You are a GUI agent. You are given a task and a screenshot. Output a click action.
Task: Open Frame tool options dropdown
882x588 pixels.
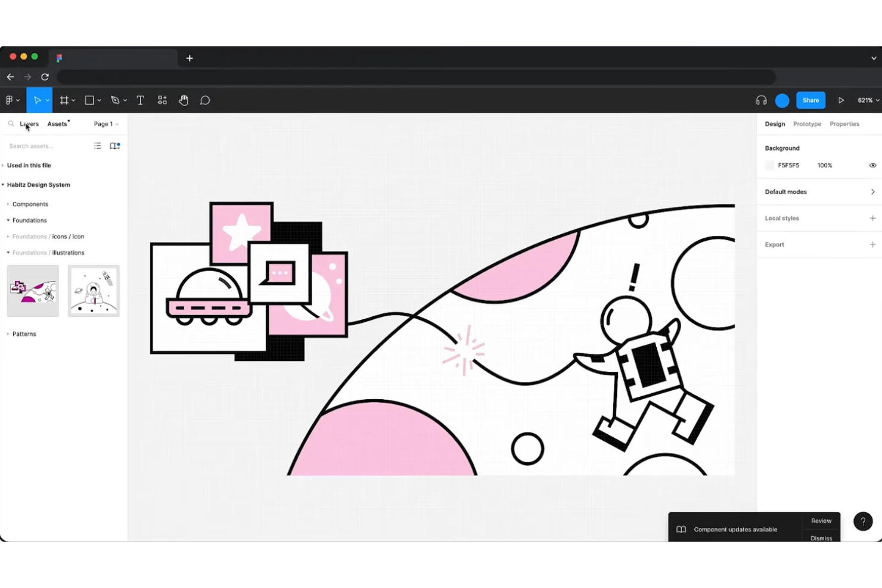coord(73,101)
